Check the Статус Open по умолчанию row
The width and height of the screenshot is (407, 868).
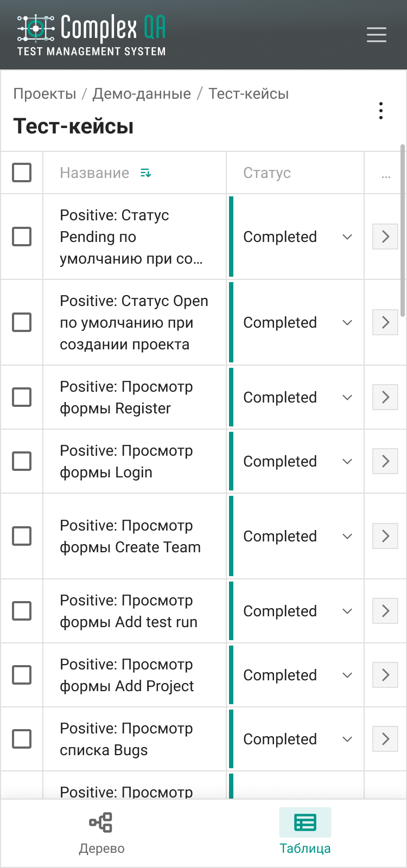pos(22,322)
